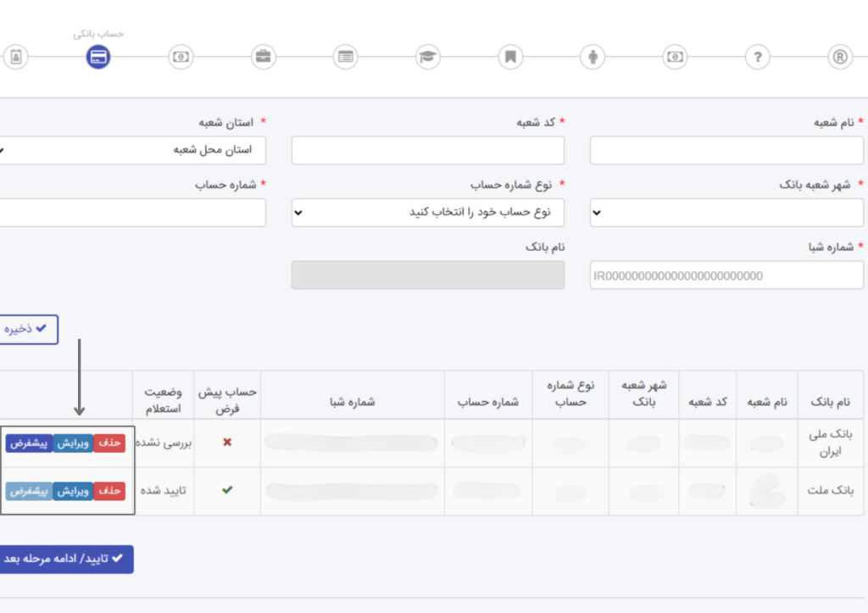Open the briefcase step in the progress bar
This screenshot has width=868, height=613.
coord(264,58)
